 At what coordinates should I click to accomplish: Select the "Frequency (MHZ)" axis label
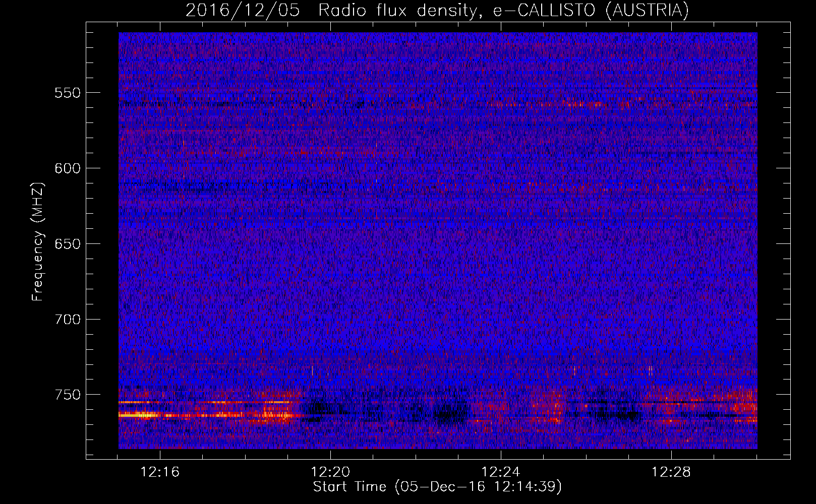pyautogui.click(x=38, y=241)
